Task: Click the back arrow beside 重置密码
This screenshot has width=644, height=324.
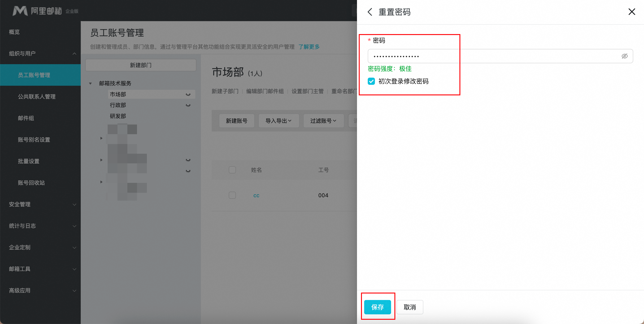Action: pyautogui.click(x=370, y=12)
